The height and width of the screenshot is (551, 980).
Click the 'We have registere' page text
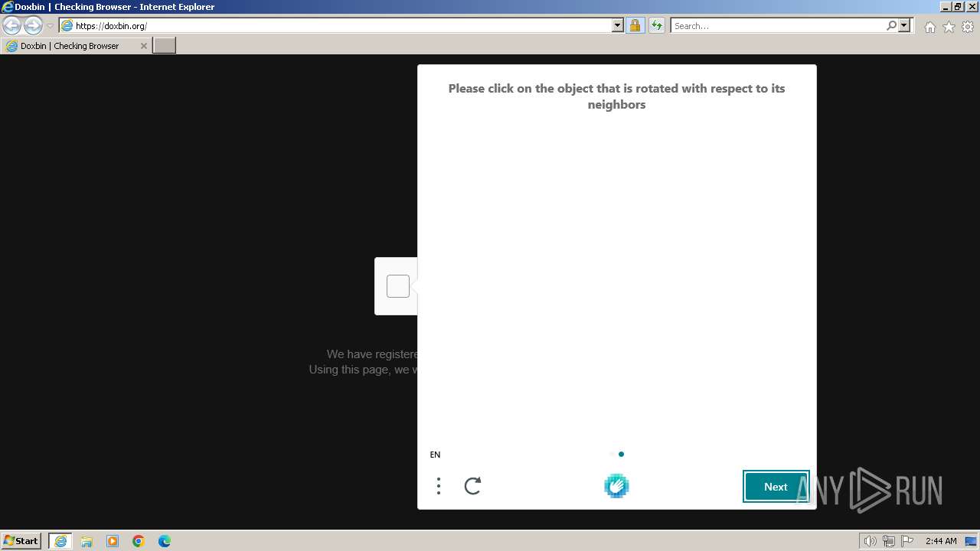(372, 354)
